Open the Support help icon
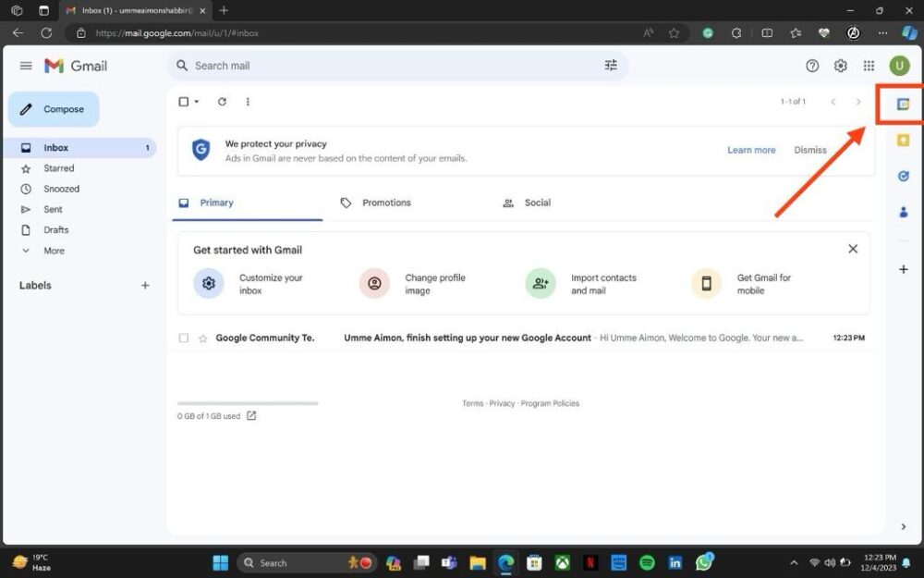 tap(812, 66)
